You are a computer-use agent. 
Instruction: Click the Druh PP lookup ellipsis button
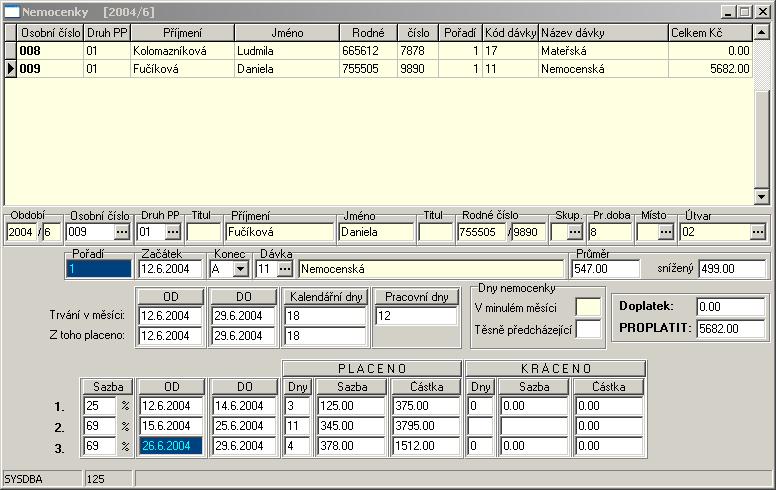pos(172,232)
